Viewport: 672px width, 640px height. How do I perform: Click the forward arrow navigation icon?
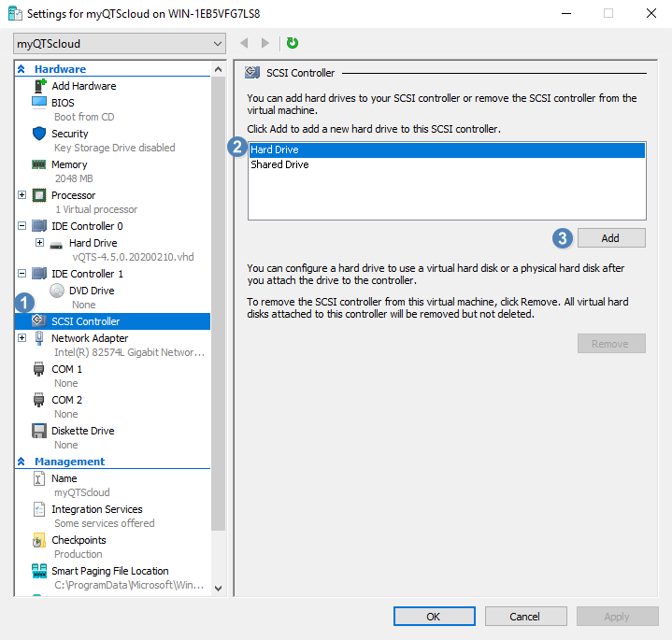[x=265, y=43]
